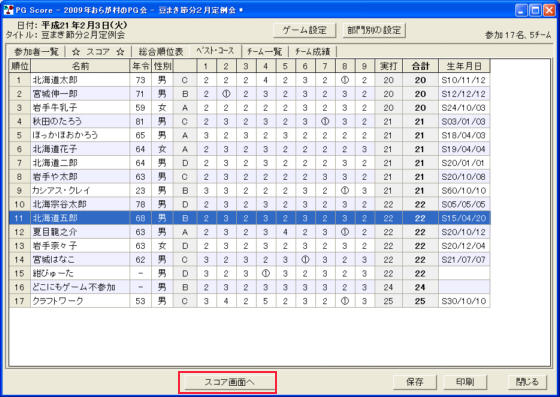The image size is (560, 397).
Task: Click birth date S10/11/12
Action: point(464,80)
